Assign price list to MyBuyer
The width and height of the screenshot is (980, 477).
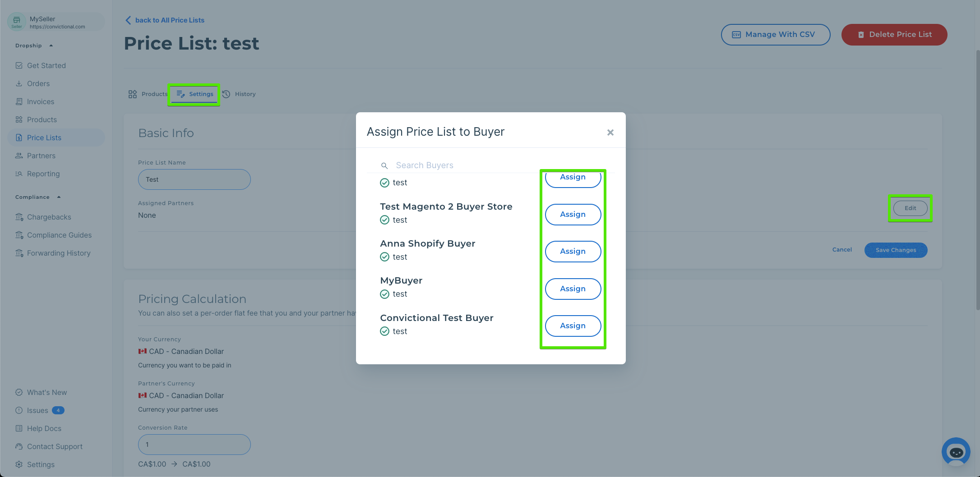573,289
